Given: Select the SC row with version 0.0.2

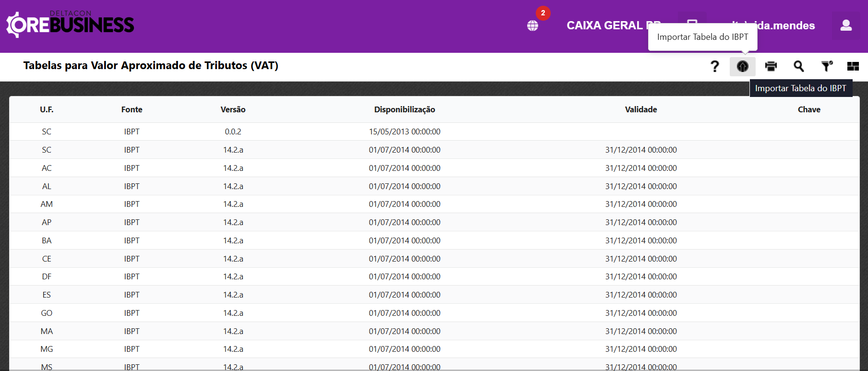Looking at the screenshot, I should coord(233,132).
